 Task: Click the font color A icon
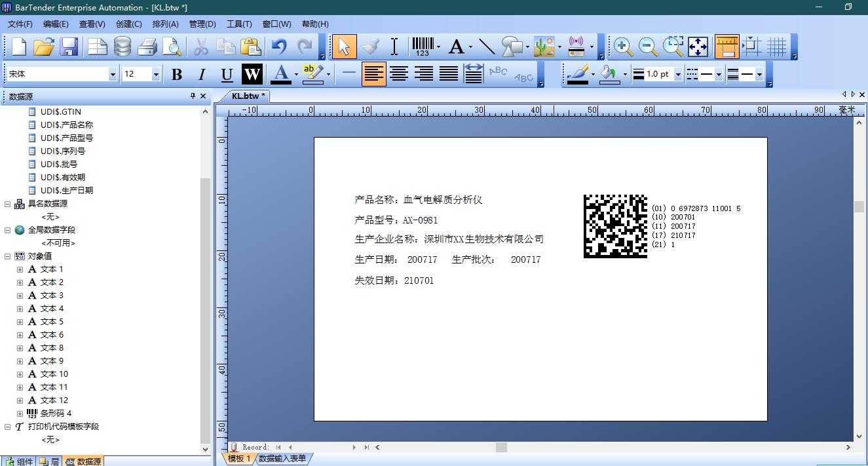(x=281, y=74)
